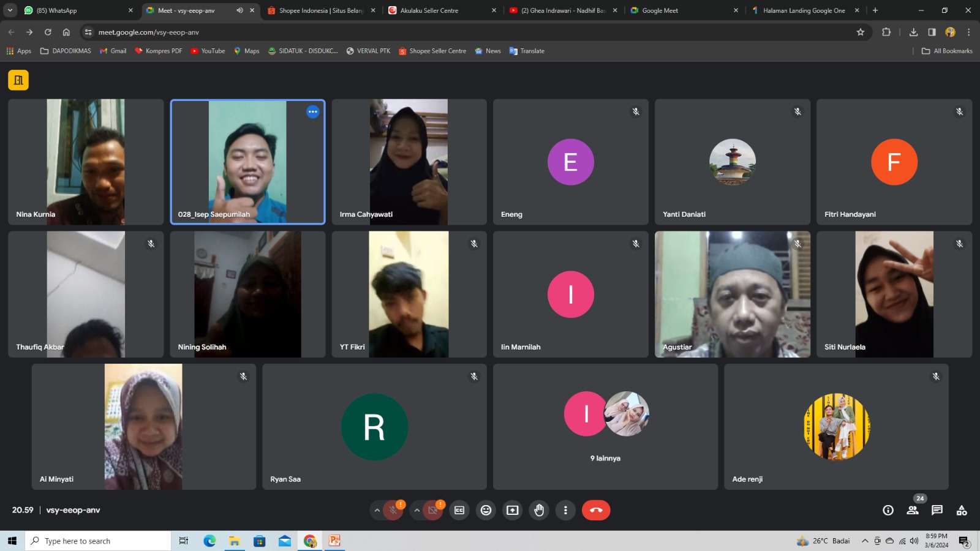
Task: Click the present screen icon
Action: coord(513,510)
